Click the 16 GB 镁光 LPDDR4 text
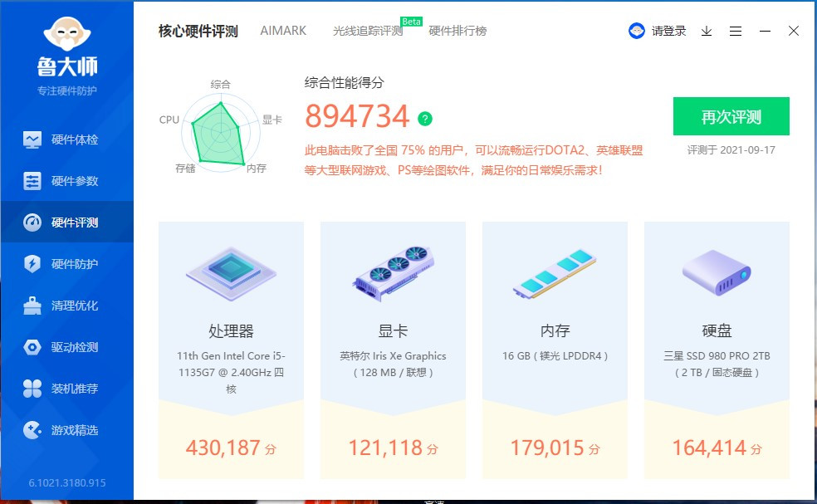The width and height of the screenshot is (817, 504). click(x=555, y=356)
